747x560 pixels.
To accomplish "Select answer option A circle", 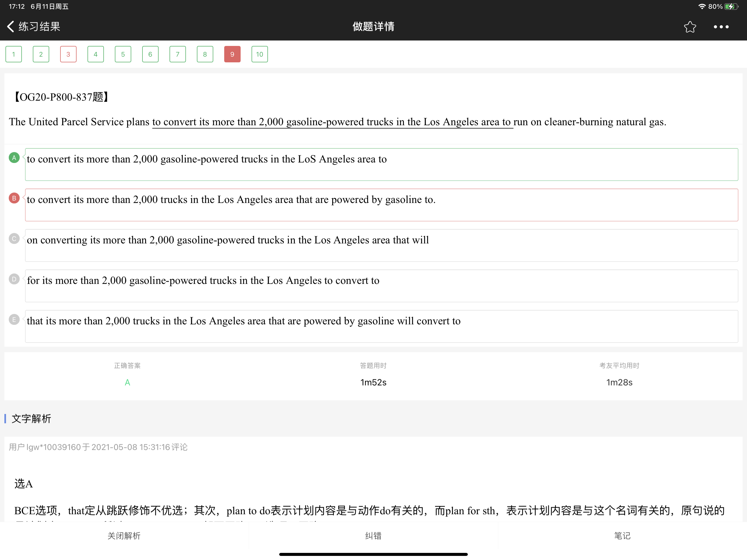I will (x=14, y=158).
